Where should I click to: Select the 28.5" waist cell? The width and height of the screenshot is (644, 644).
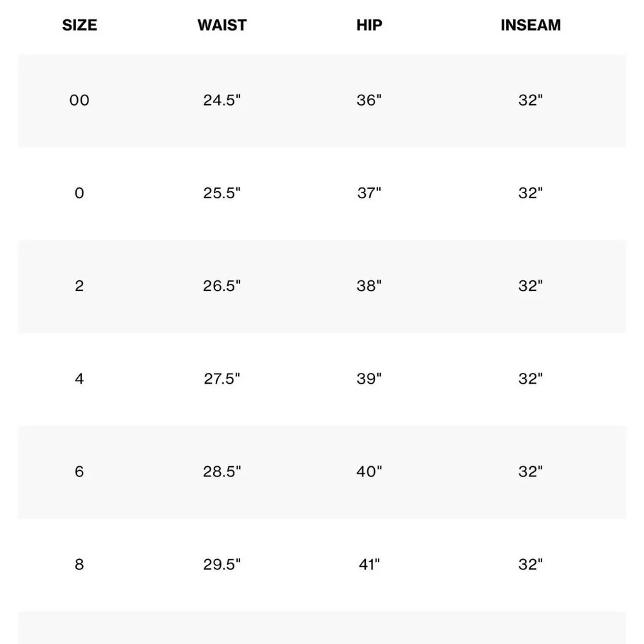tap(222, 471)
